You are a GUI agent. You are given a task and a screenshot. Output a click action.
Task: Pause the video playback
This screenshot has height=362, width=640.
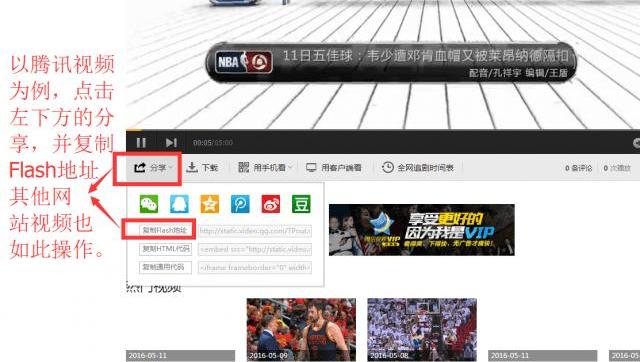141,142
